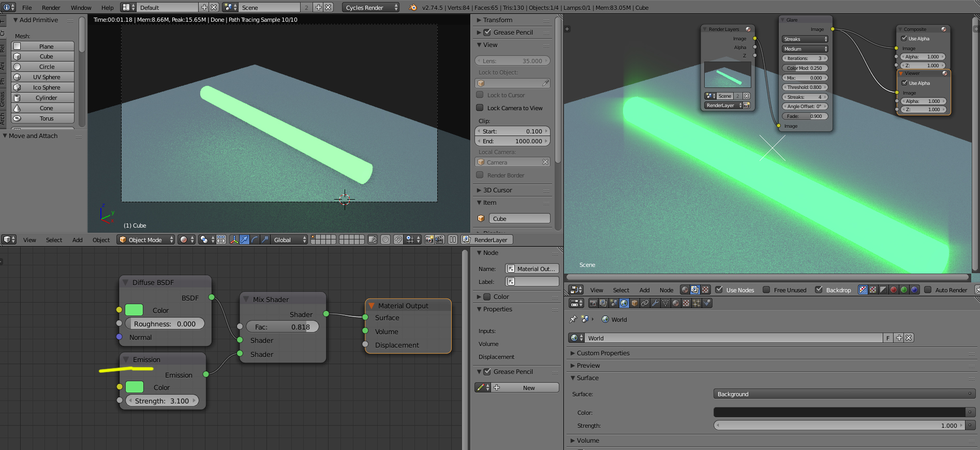Select the Modifiers wrench tab
Viewport: 980px width, 450px height.
655,304
